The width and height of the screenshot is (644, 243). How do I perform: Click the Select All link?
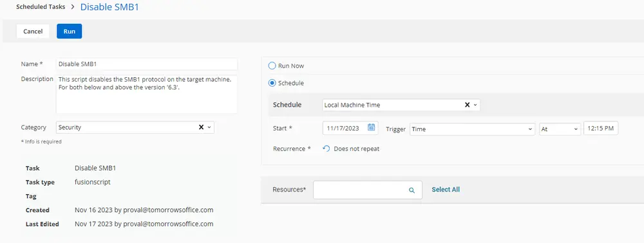point(446,189)
